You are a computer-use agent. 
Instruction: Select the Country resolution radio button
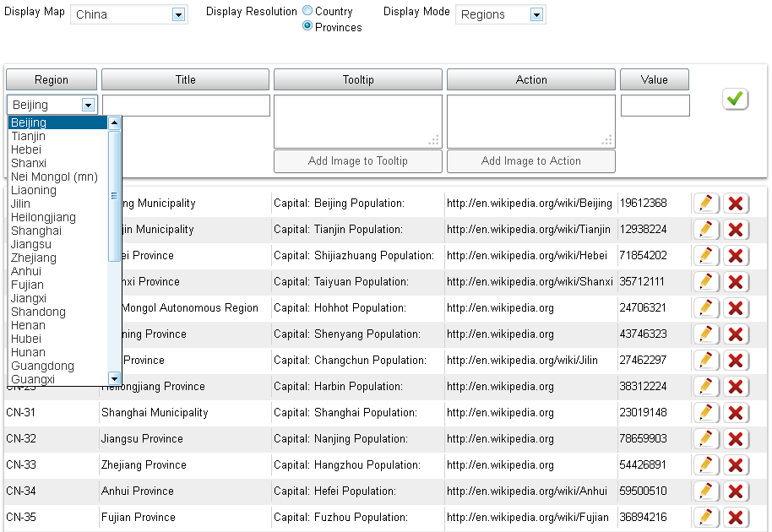coord(307,10)
